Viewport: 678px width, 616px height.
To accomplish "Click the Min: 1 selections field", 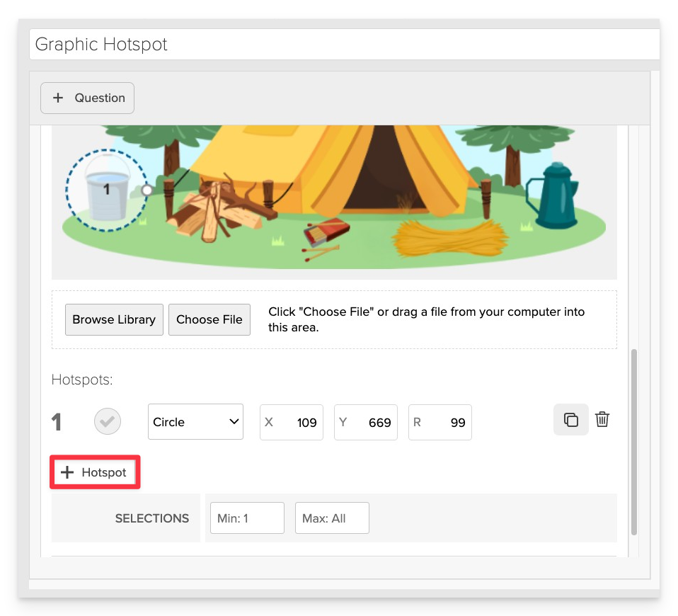I will 247,518.
